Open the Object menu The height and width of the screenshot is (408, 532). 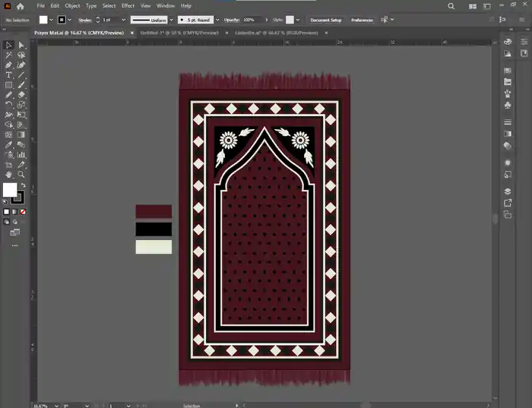pyautogui.click(x=72, y=6)
